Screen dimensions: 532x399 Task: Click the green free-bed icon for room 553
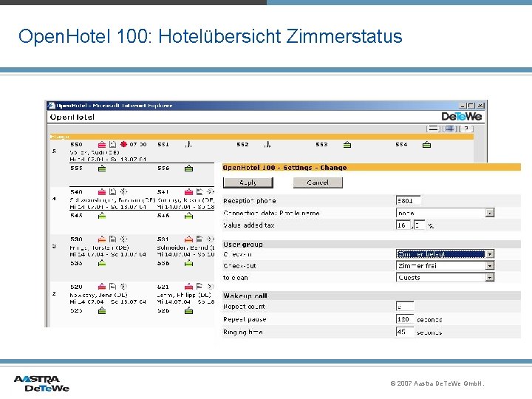(x=347, y=145)
